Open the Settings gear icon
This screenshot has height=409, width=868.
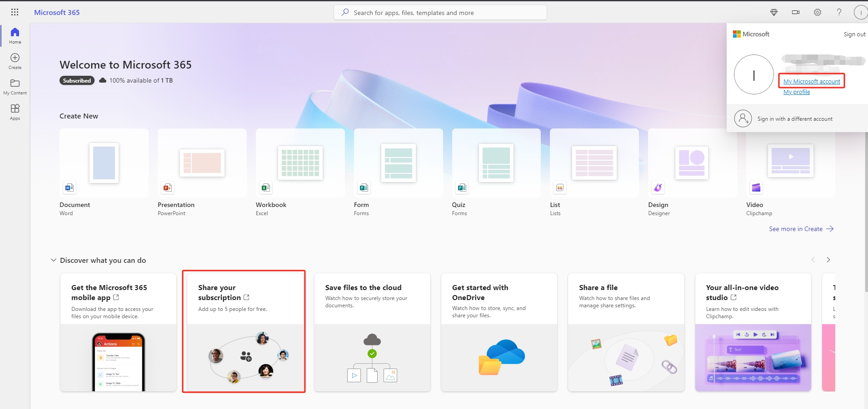pos(818,12)
